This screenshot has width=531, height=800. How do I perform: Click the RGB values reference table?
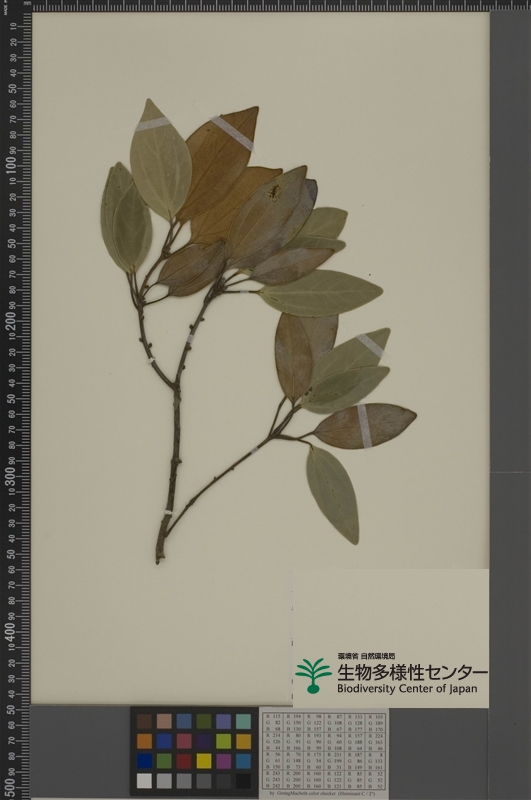tap(324, 752)
